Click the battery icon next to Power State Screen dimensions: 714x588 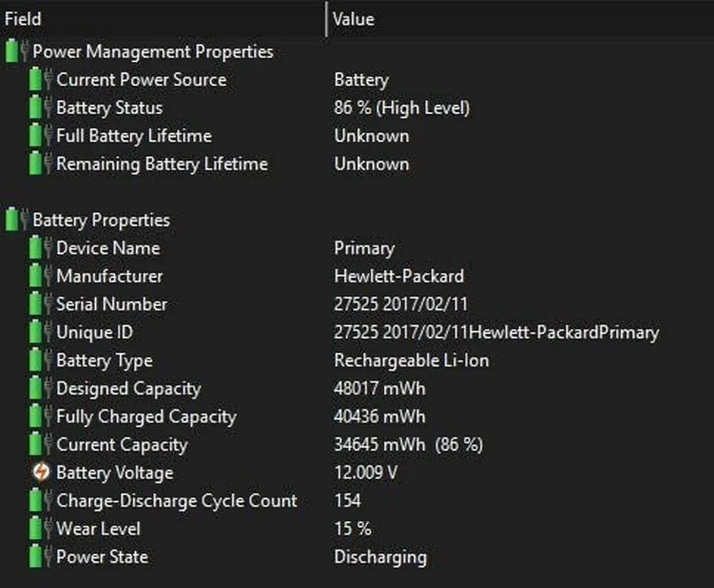tap(36, 557)
